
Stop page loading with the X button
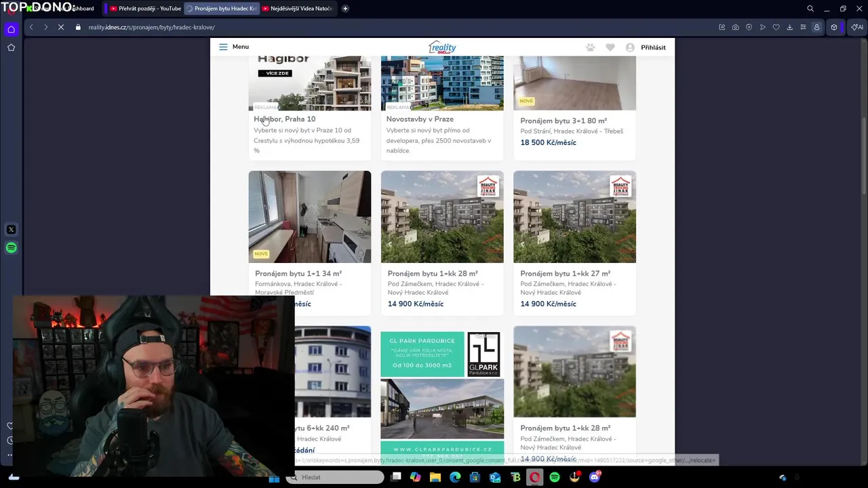pos(61,27)
